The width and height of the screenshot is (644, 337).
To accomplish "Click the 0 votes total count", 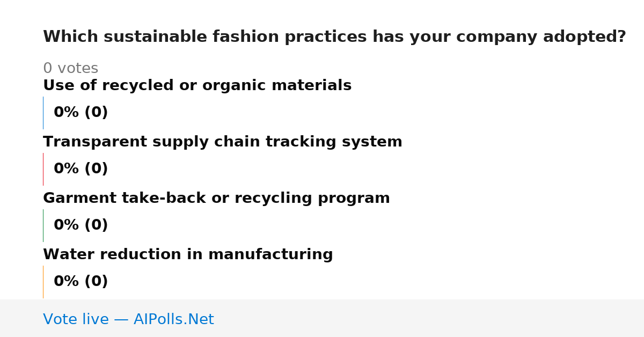I will pyautogui.click(x=70, y=69).
